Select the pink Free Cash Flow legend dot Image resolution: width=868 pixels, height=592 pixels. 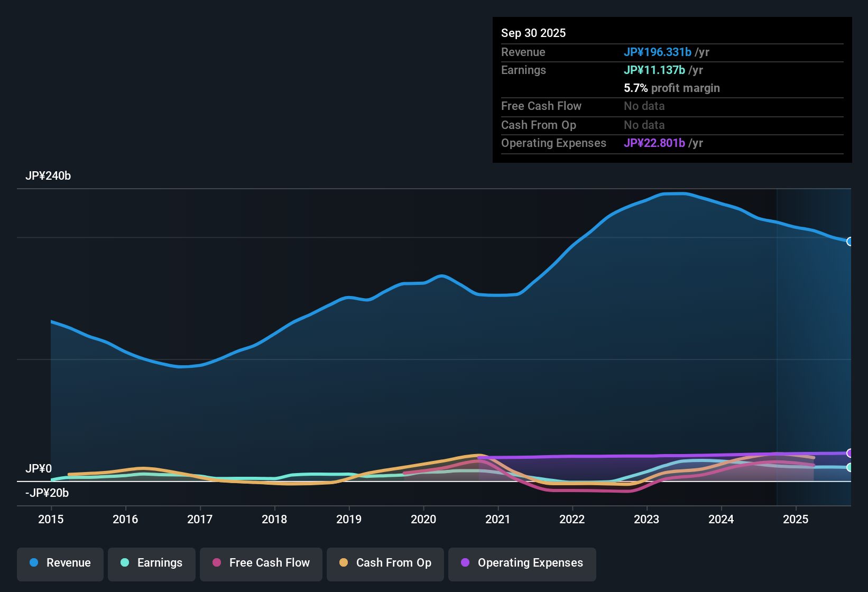tap(216, 563)
